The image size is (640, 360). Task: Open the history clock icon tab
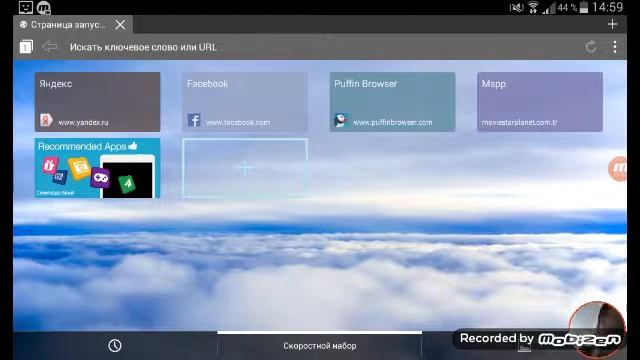115,346
